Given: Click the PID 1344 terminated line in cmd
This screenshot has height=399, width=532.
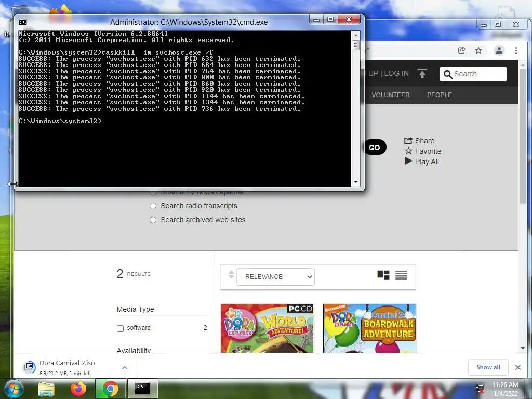Looking at the screenshot, I should click(162, 102).
